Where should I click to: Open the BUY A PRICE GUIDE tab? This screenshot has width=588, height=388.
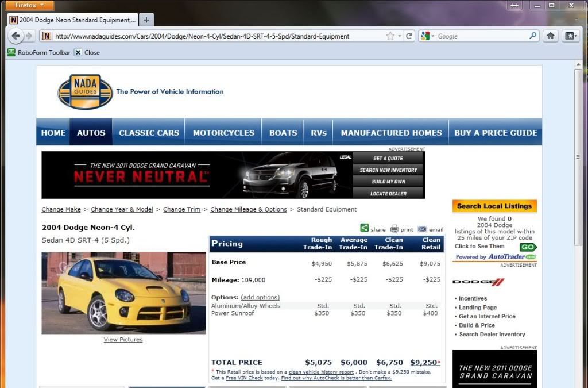(496, 132)
